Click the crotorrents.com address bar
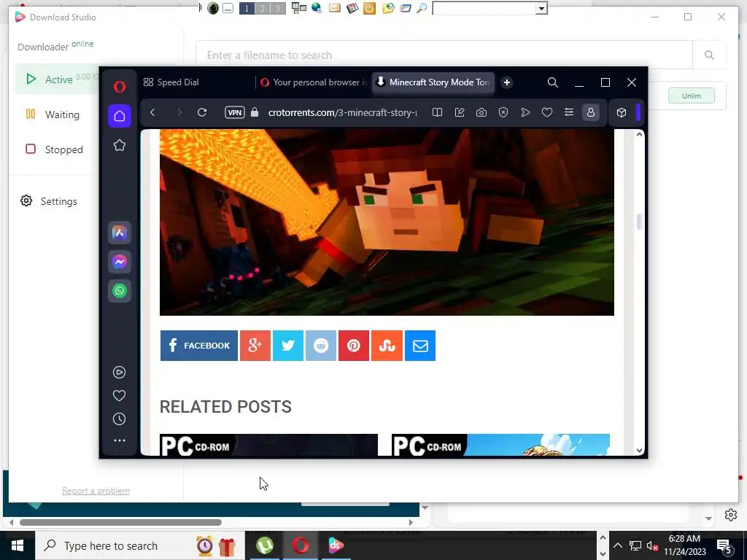747x560 pixels. coord(343,112)
